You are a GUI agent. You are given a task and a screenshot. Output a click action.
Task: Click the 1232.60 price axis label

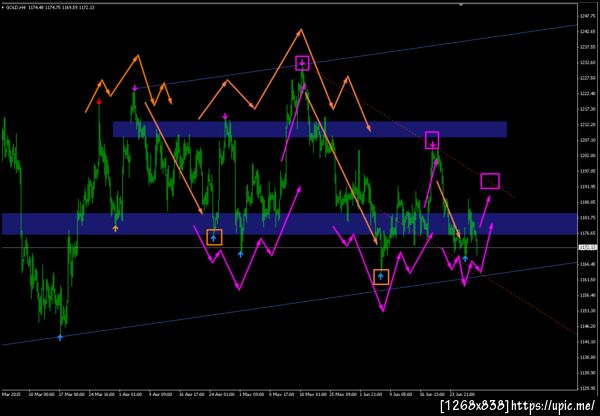point(587,63)
